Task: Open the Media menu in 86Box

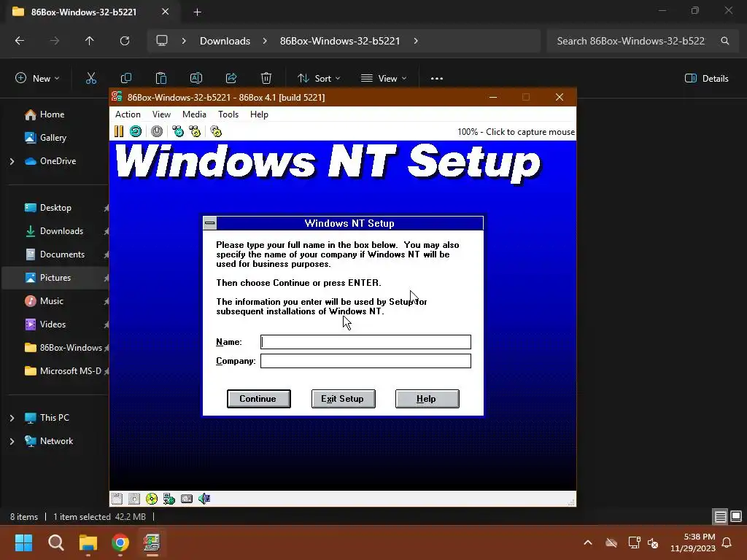Action: (194, 114)
